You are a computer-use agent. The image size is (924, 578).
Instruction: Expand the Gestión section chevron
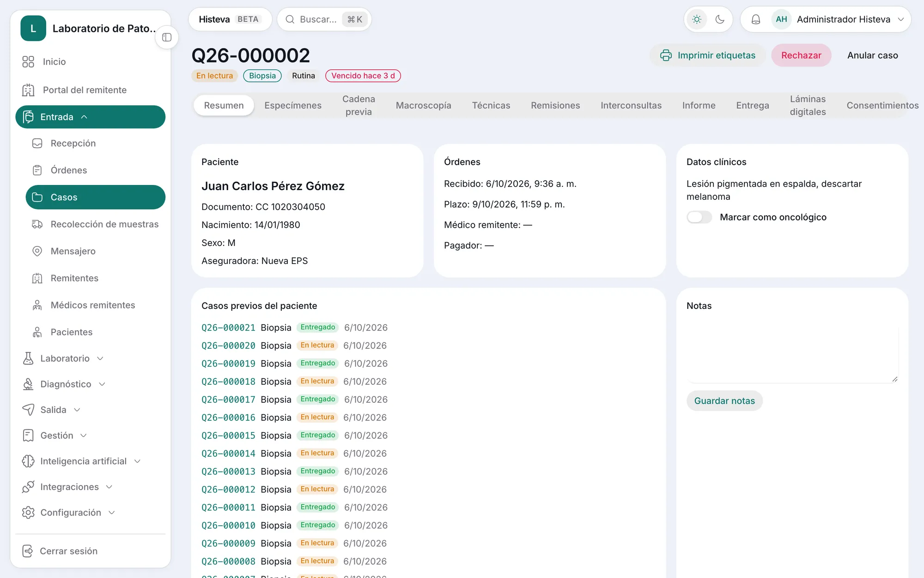[84, 436]
